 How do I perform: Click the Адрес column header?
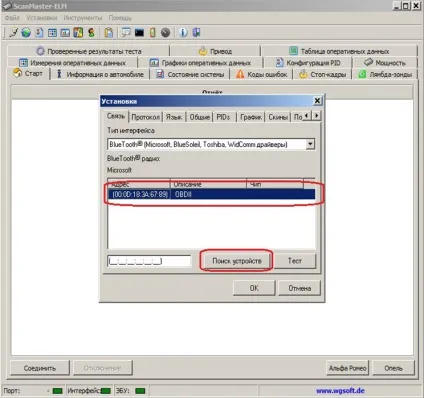139,184
